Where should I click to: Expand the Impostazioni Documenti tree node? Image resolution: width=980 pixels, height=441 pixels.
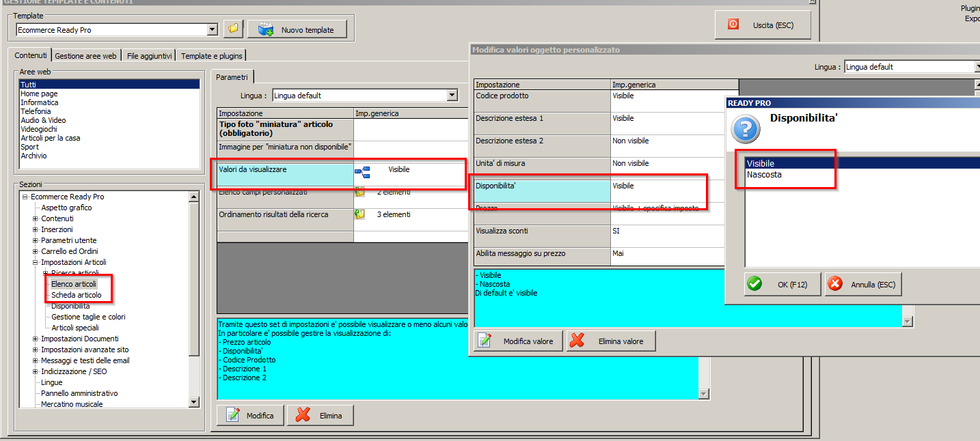36,339
